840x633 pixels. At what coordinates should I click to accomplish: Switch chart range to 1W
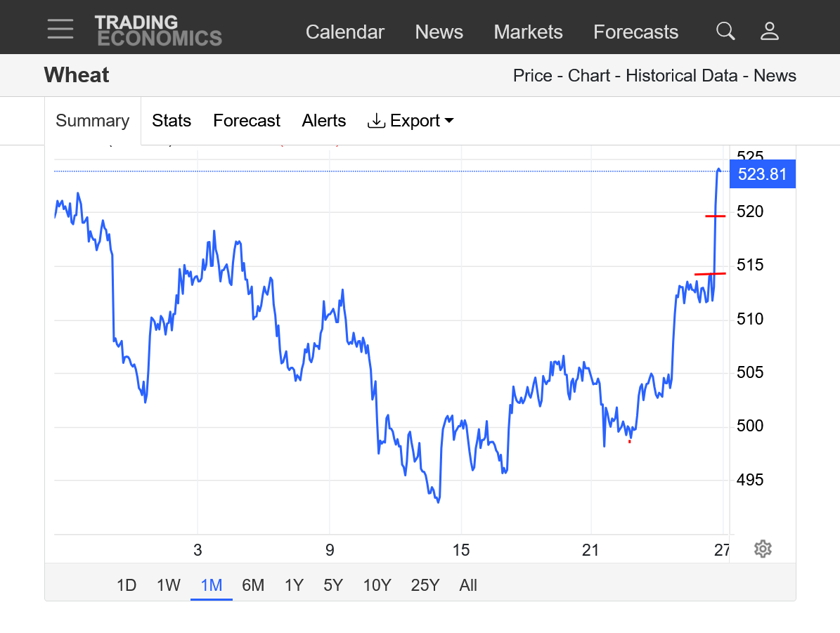(169, 585)
